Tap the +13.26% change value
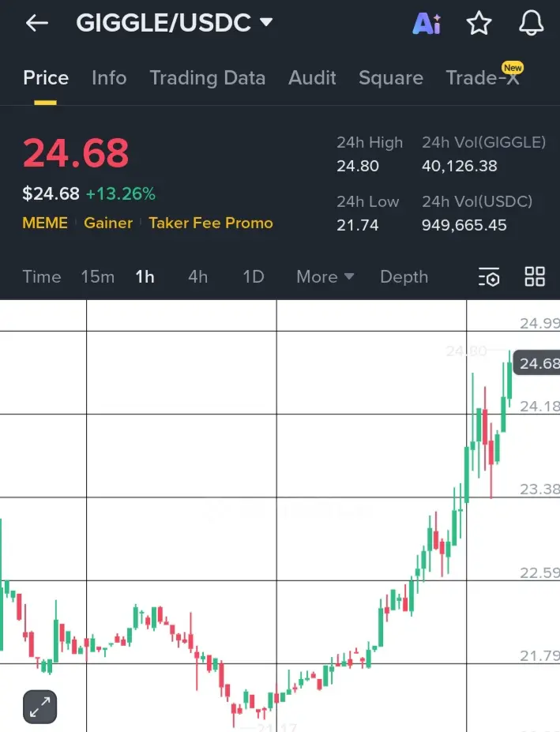 121,193
